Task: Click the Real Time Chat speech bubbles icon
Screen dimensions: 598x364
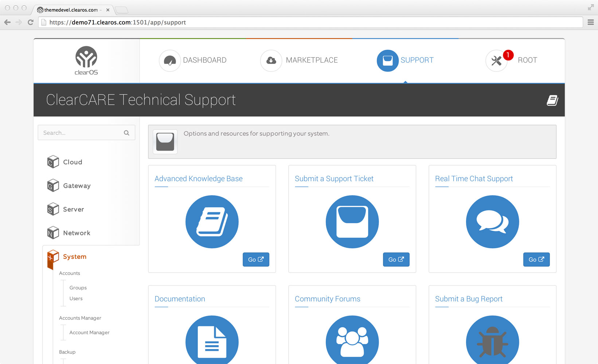Action: point(493,222)
